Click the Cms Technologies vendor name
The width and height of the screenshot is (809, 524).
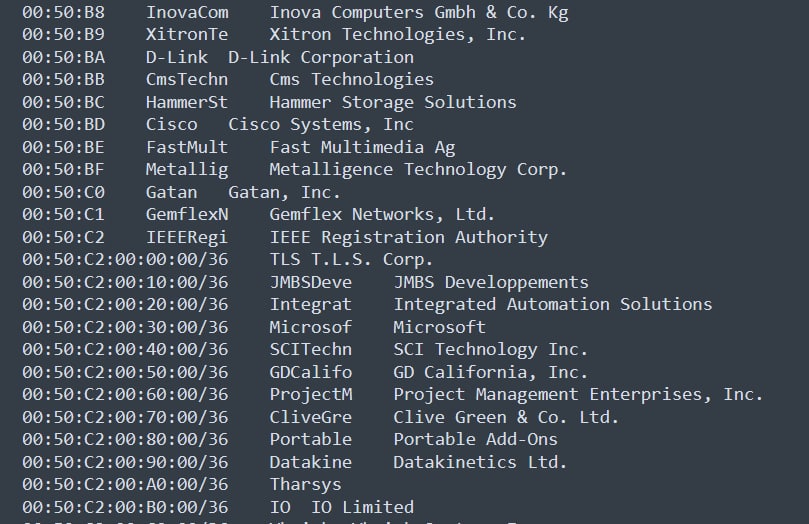point(351,79)
